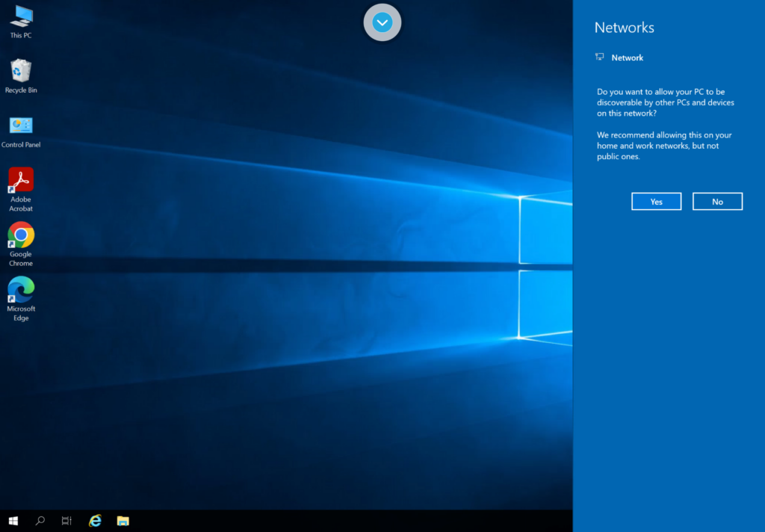Image resolution: width=765 pixels, height=532 pixels.
Task: Open Task View from the taskbar
Action: (66, 521)
